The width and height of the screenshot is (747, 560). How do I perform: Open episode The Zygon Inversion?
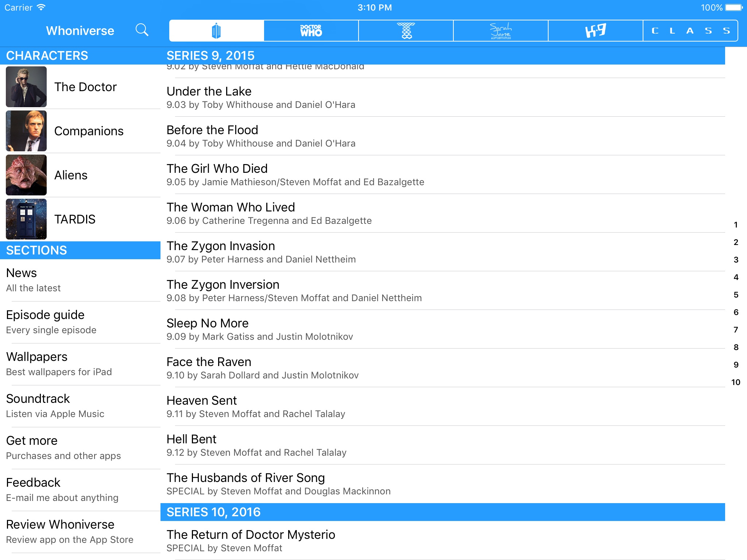tap(443, 291)
